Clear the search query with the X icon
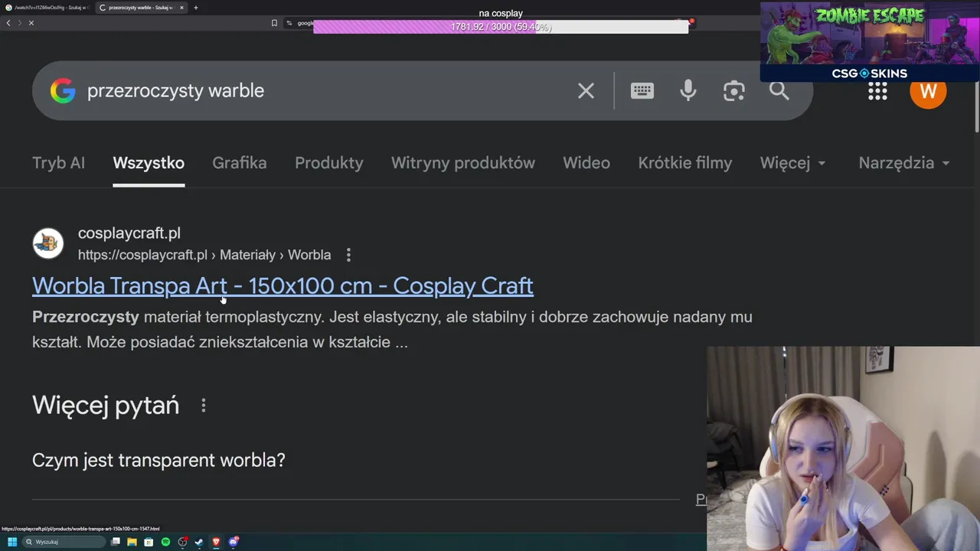Viewport: 980px width, 551px height. (586, 91)
